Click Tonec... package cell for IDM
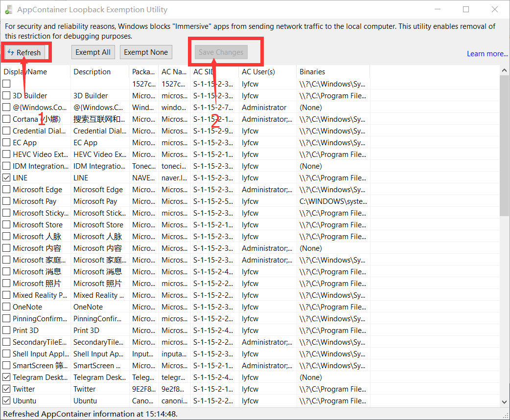This screenshot has height=420, width=510. pyautogui.click(x=144, y=166)
